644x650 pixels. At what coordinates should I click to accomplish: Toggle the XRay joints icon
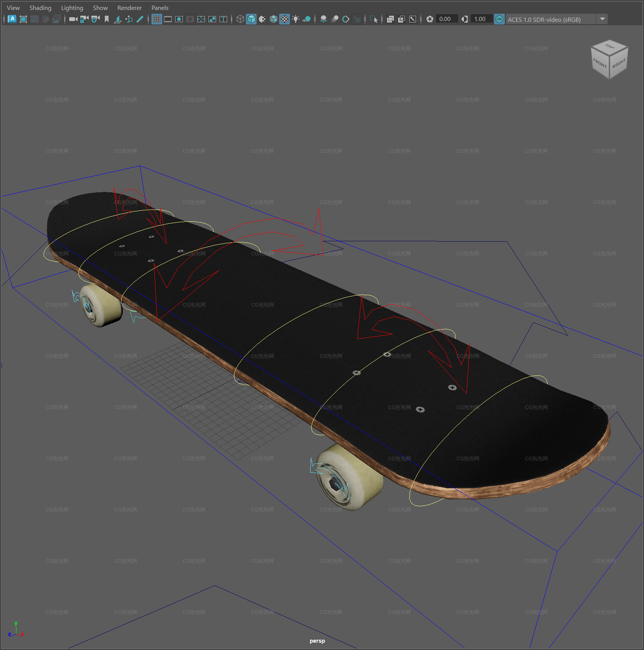pos(413,19)
